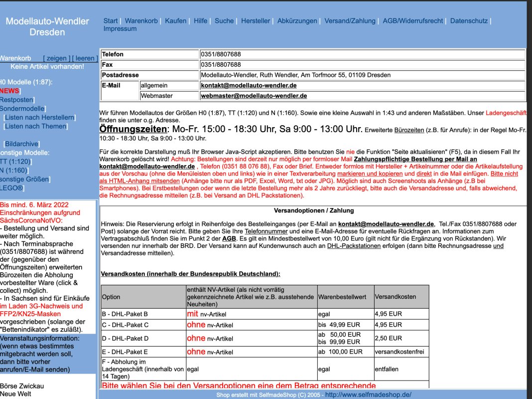Open the Suche search page
Image resolution: width=532 pixels, height=399 pixels.
(224, 21)
